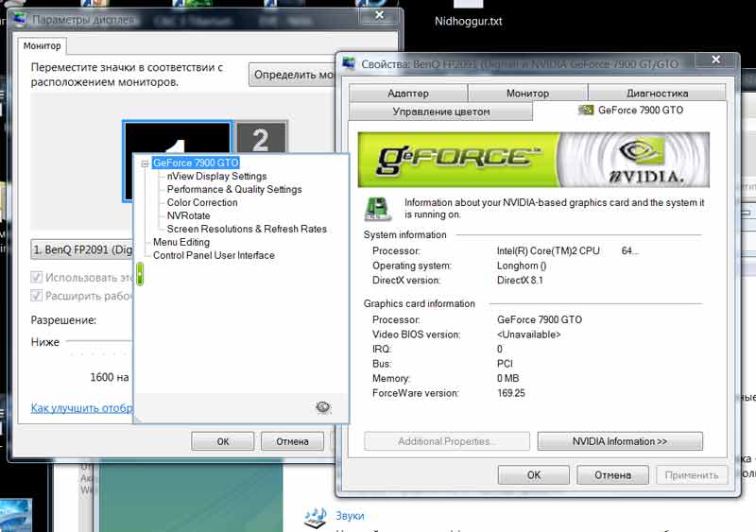Select monitor 2 thumbnail
Screen dimensions: 756x532
[261, 136]
